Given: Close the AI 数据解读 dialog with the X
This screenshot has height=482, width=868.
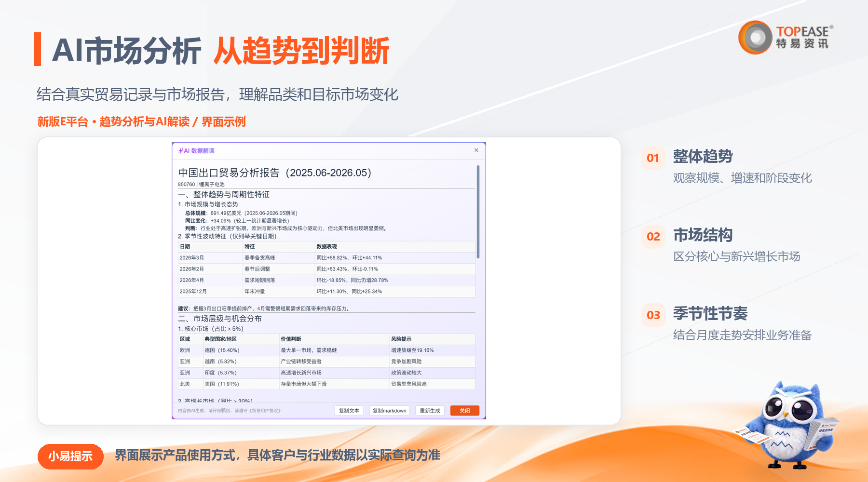Looking at the screenshot, I should (x=476, y=150).
